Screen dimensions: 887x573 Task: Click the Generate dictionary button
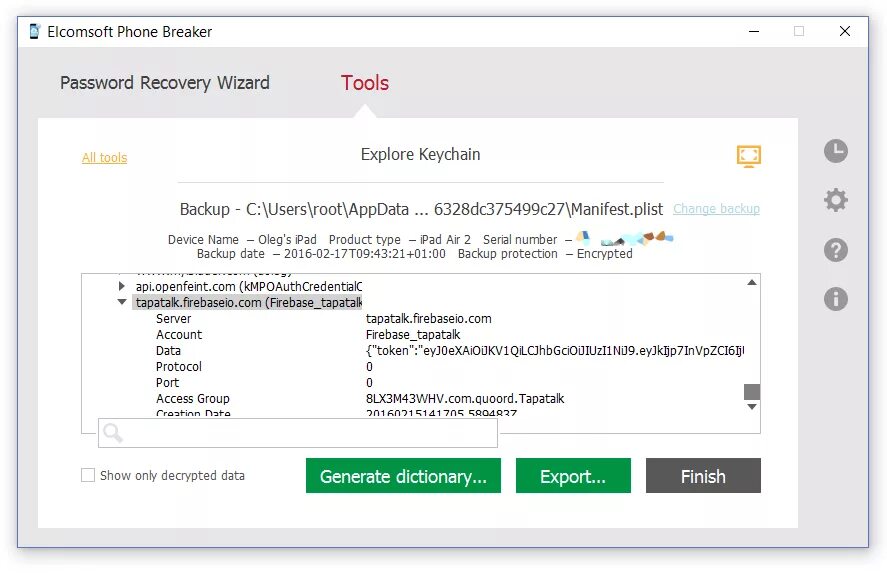click(x=403, y=476)
